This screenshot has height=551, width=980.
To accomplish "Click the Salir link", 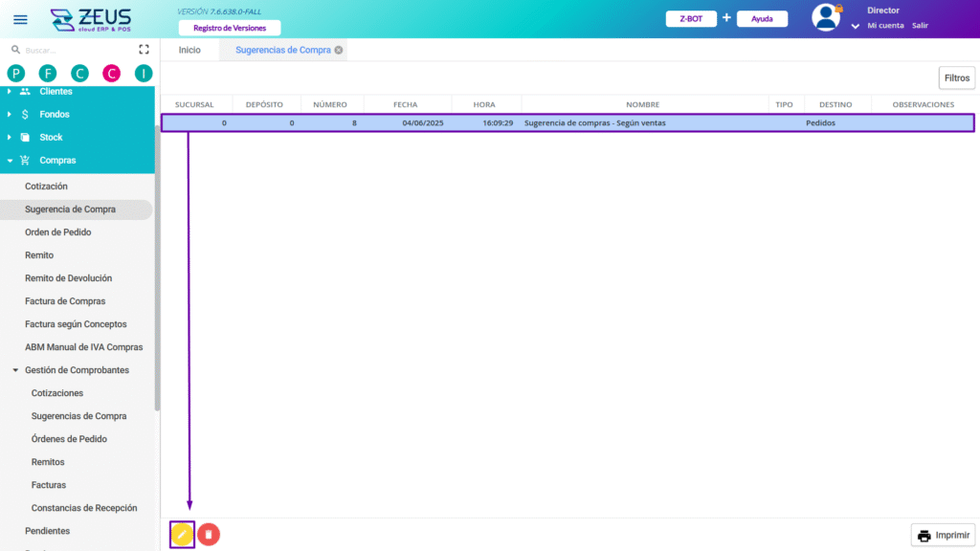I will (x=920, y=26).
